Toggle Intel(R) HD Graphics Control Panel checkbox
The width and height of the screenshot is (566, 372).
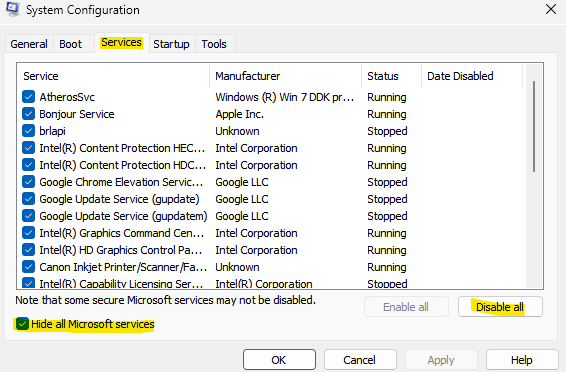[28, 250]
